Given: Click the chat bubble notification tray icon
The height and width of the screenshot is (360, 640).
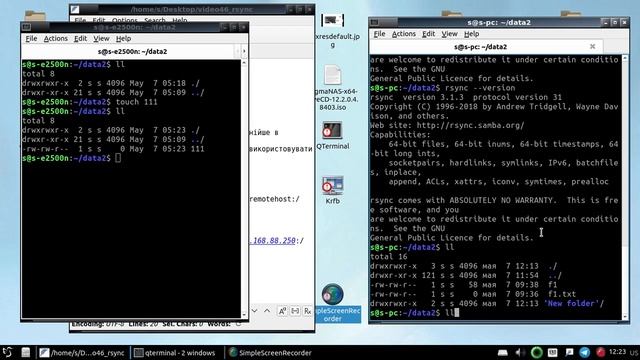Looking at the screenshot, I should (x=569, y=352).
